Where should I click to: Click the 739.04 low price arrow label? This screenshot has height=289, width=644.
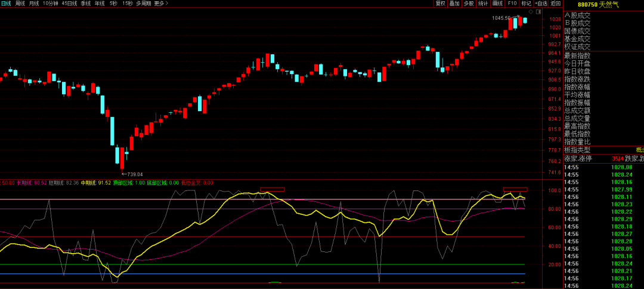point(132,174)
